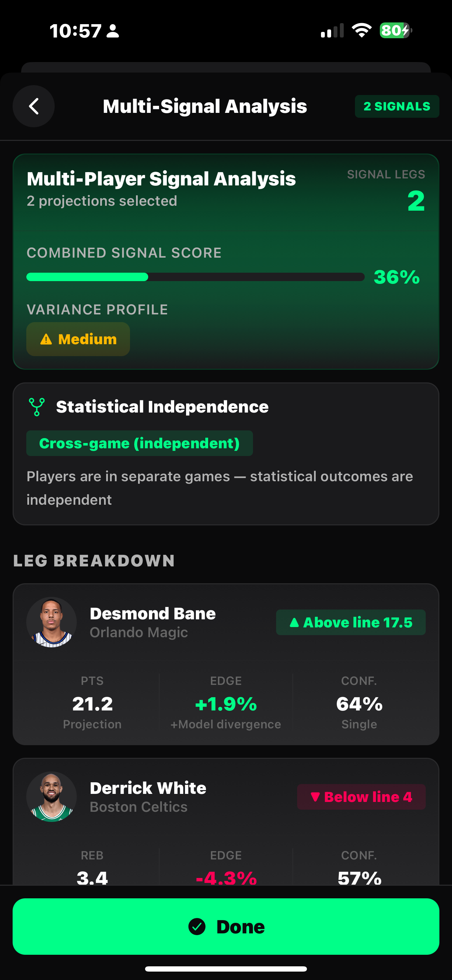The height and width of the screenshot is (980, 452).
Task: Tap the Wi-Fi status icon
Action: tap(362, 30)
